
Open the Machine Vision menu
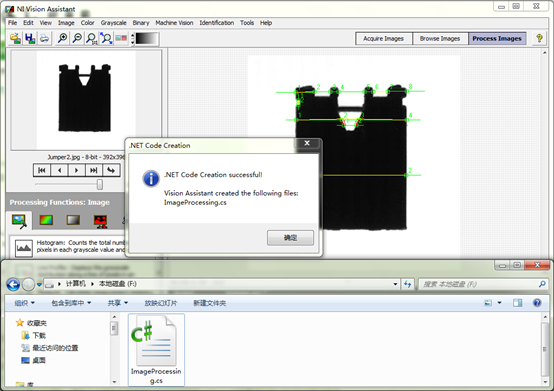click(174, 23)
